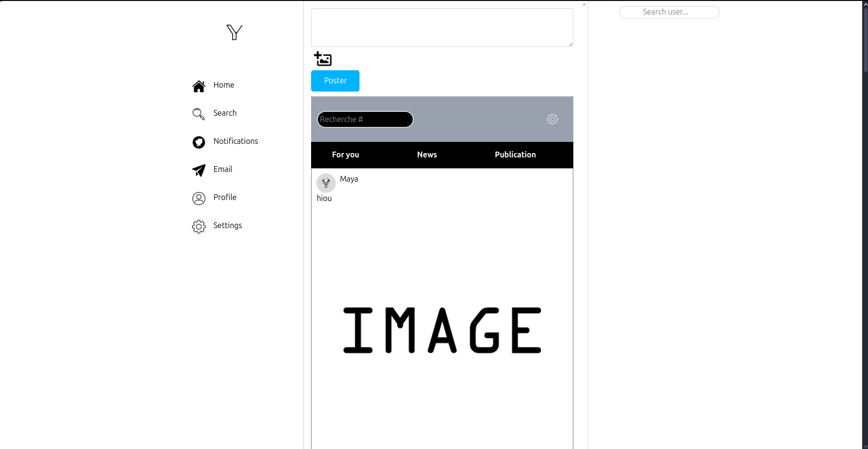Click the Notifications icon in sidebar

198,142
